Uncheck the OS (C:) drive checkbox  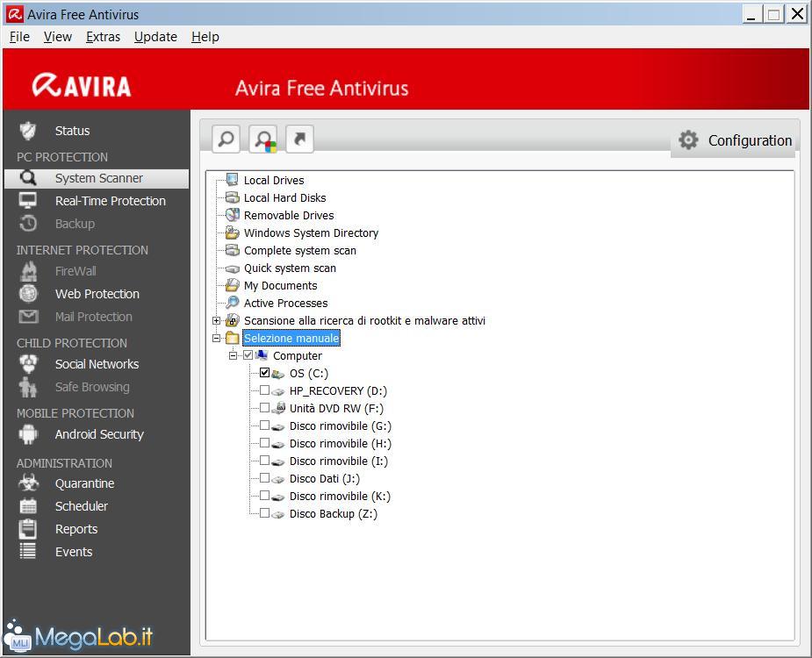click(264, 373)
